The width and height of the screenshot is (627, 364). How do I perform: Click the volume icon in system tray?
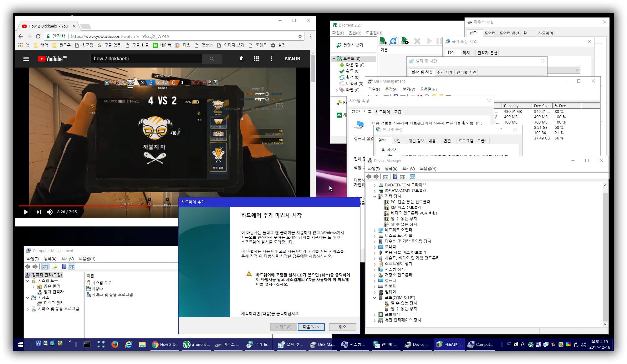coord(583,344)
